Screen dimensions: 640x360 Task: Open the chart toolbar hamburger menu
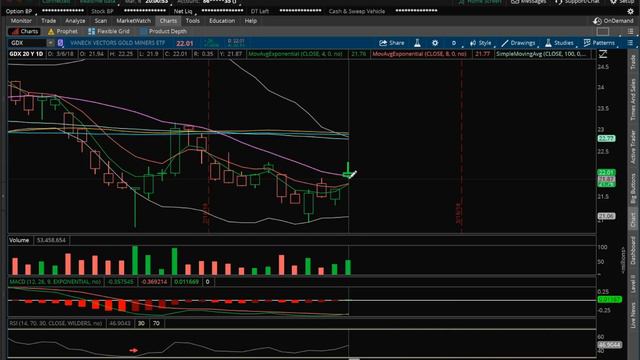[x=630, y=43]
